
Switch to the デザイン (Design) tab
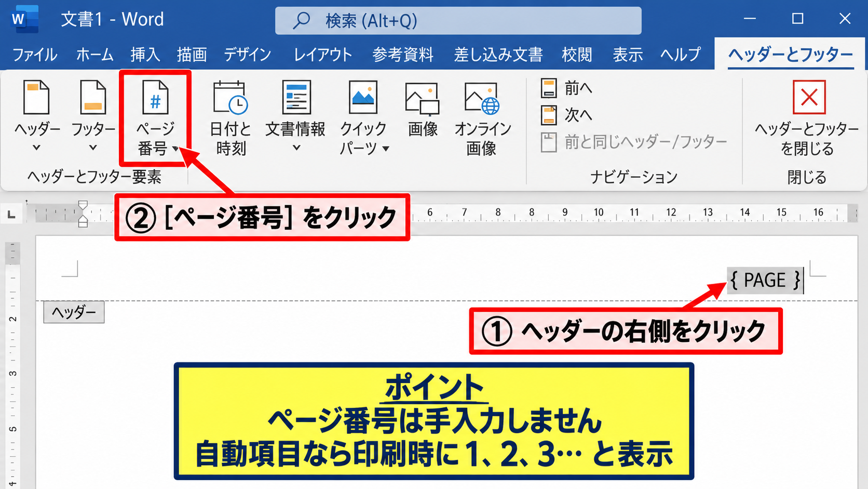[248, 55]
